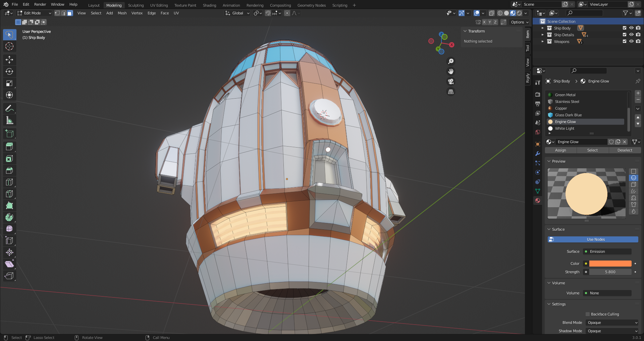Choose the Measure tool
This screenshot has width=644, height=341.
[9, 120]
